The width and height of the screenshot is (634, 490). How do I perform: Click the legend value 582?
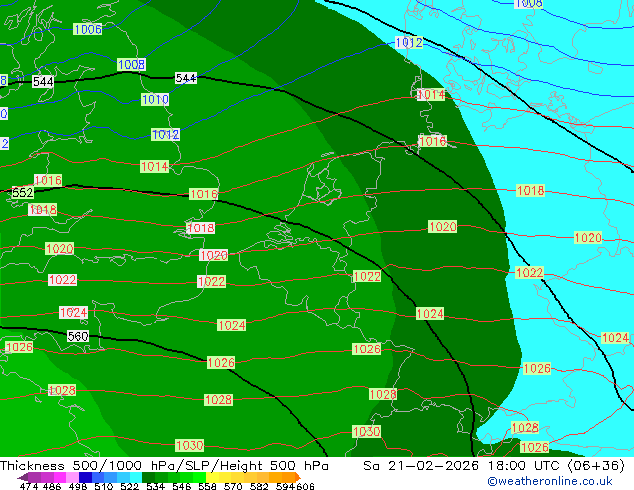(x=259, y=486)
